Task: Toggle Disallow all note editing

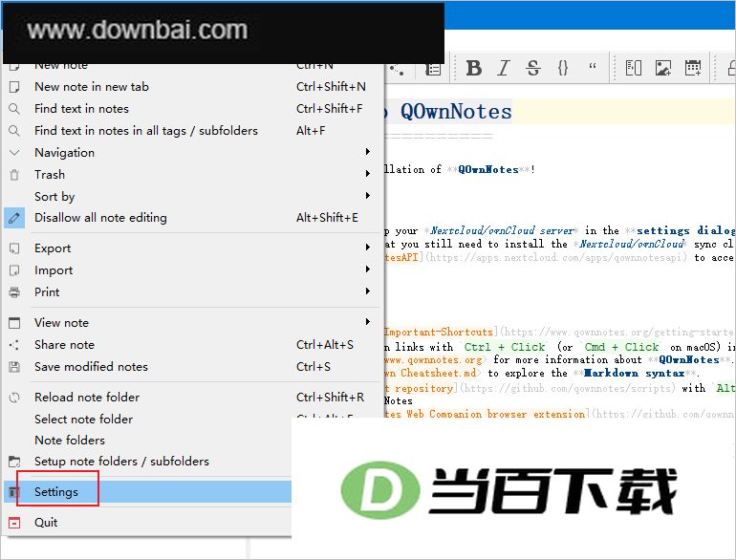Action: [x=194, y=218]
